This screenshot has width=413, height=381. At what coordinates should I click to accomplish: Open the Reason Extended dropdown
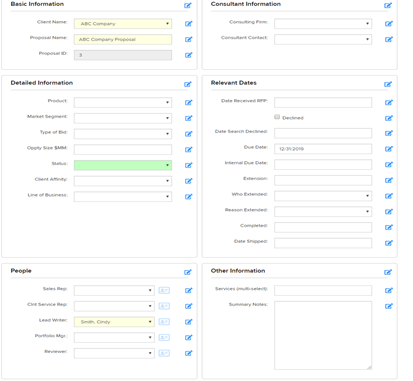pyautogui.click(x=323, y=211)
